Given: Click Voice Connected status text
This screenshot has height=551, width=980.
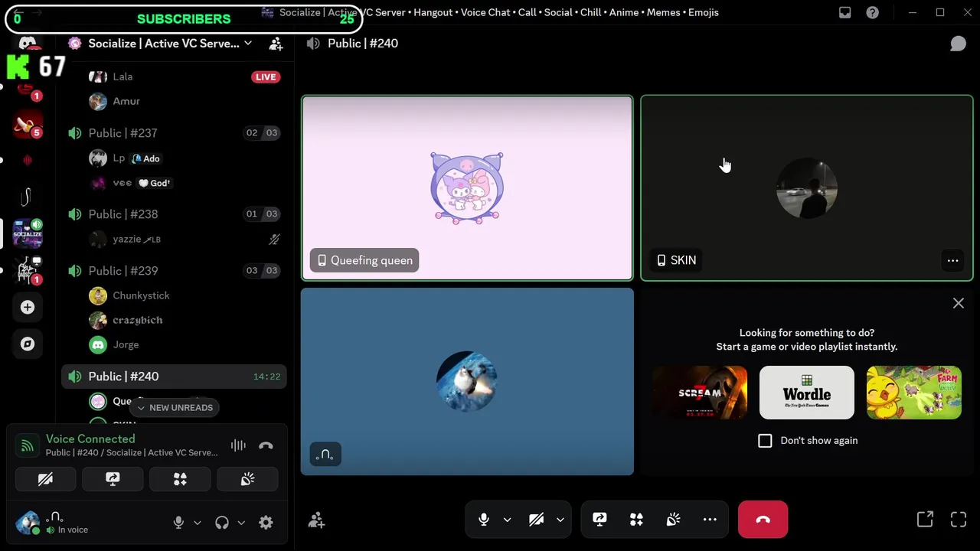Looking at the screenshot, I should coord(90,439).
